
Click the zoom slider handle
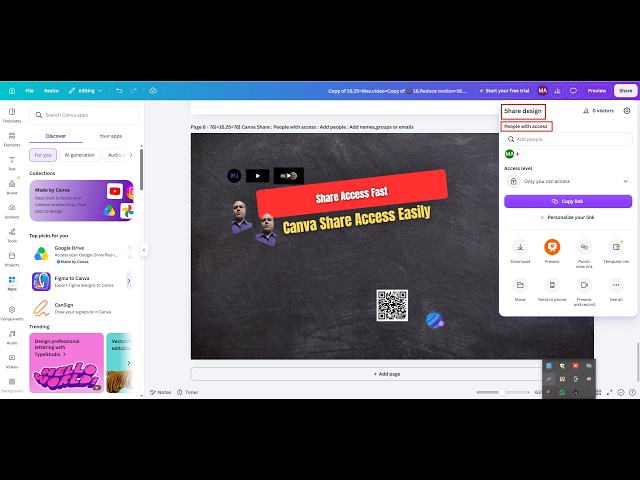pyautogui.click(x=502, y=392)
